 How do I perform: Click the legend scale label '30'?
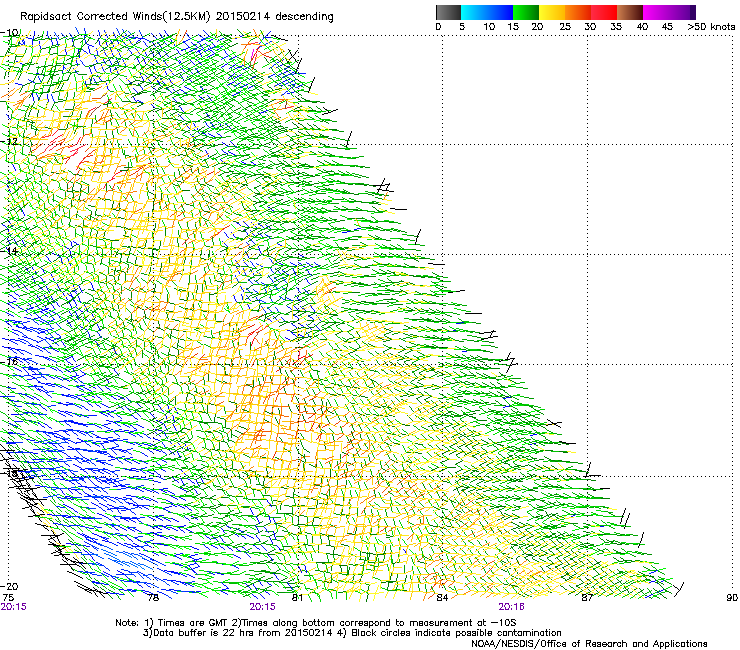590,27
